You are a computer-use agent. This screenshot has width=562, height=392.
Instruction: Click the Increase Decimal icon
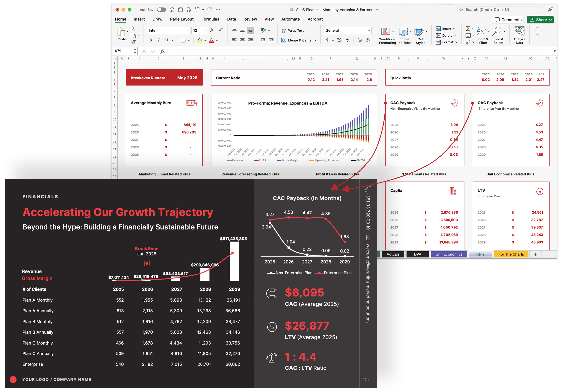coord(360,40)
